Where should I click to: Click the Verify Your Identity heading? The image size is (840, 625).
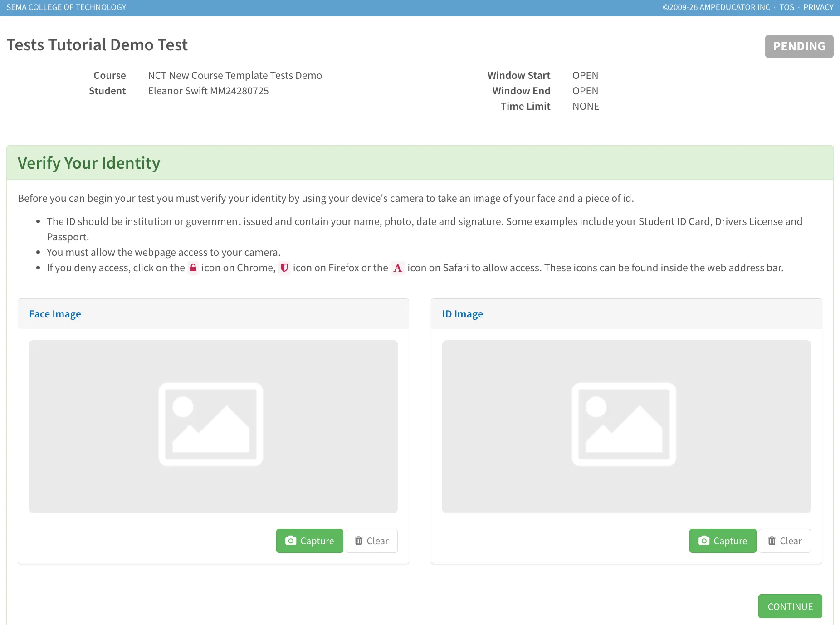(89, 163)
